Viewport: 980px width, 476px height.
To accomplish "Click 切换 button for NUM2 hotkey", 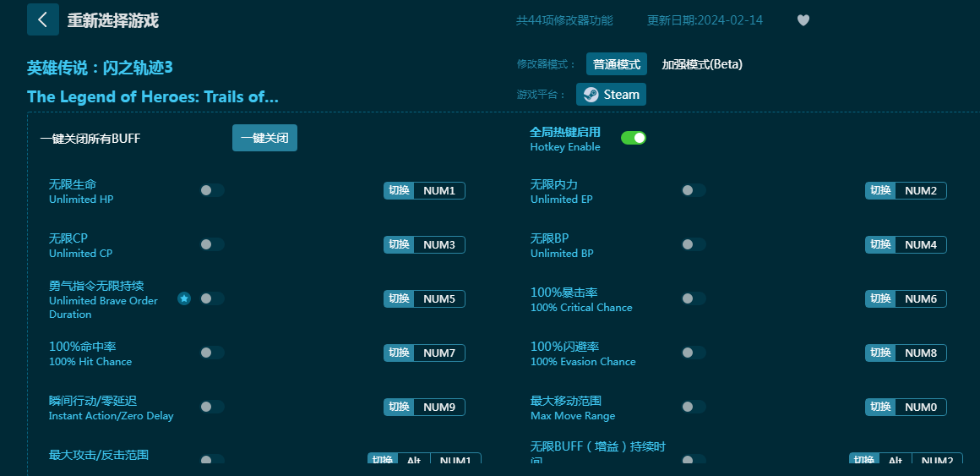I will click(x=880, y=191).
